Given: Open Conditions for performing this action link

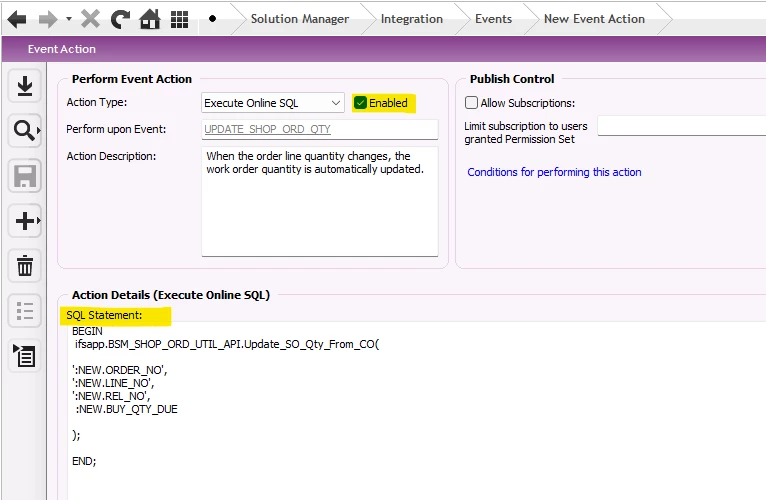Looking at the screenshot, I should 554,172.
